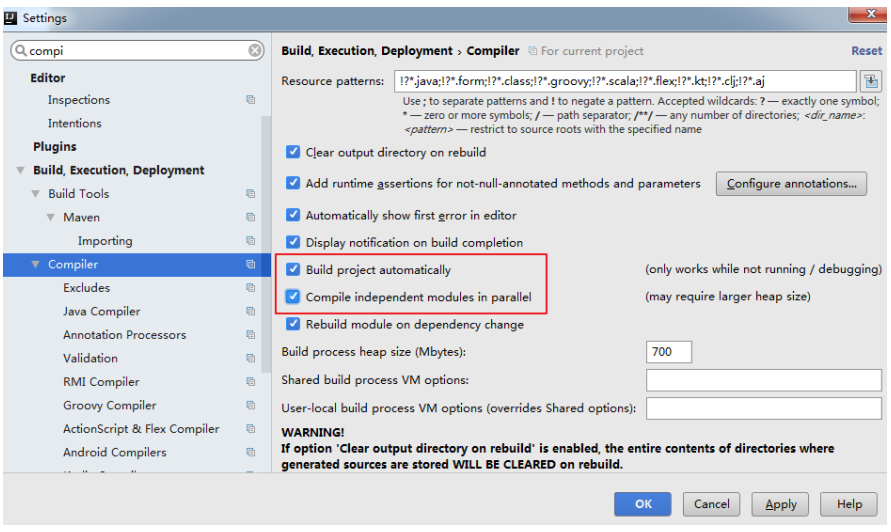This screenshot has width=891, height=532.
Task: Toggle Automatically show first error in editor
Action: coord(293,215)
